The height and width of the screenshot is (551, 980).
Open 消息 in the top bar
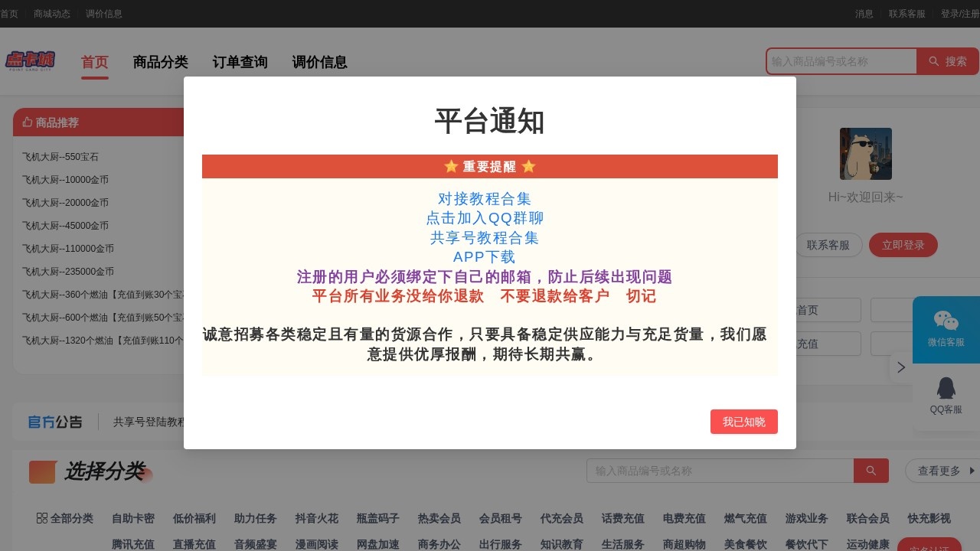tap(864, 14)
